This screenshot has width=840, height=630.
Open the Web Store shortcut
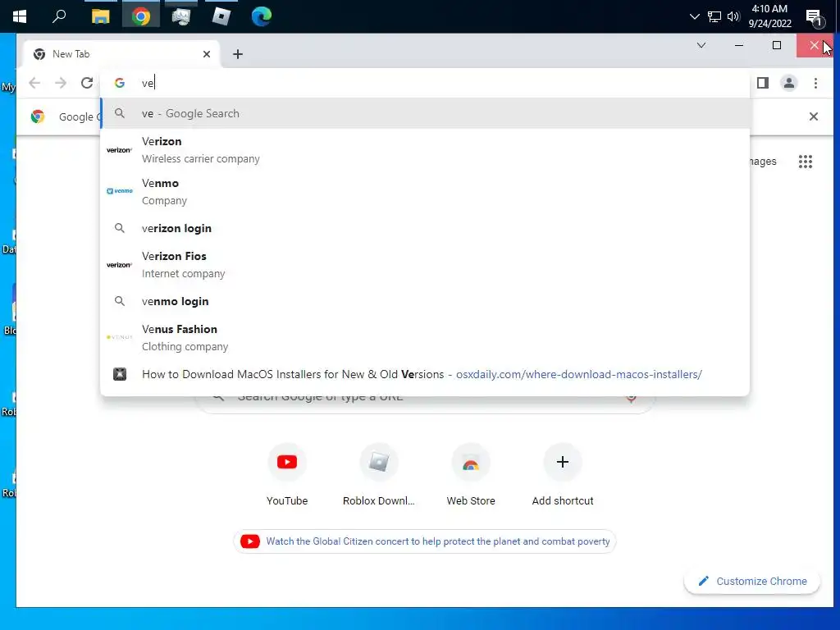pyautogui.click(x=471, y=475)
